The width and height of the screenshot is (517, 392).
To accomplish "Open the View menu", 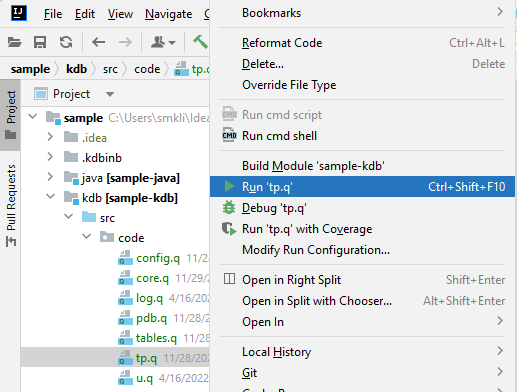I will [x=120, y=14].
